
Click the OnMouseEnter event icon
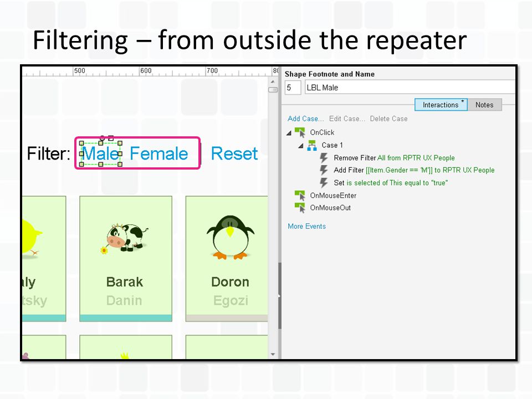coord(300,196)
